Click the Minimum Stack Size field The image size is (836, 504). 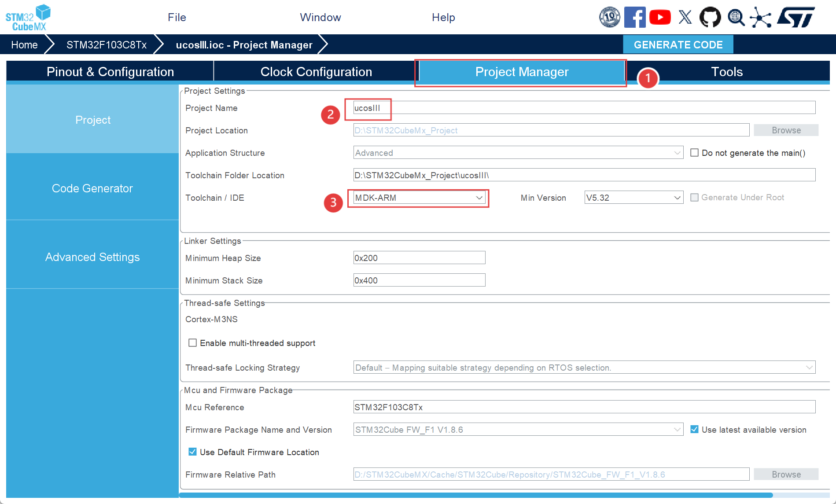click(x=419, y=280)
